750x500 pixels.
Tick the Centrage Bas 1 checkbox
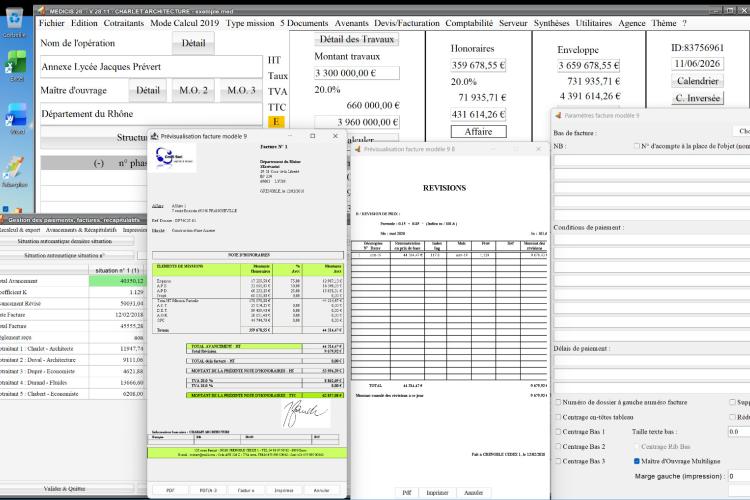pyautogui.click(x=558, y=432)
